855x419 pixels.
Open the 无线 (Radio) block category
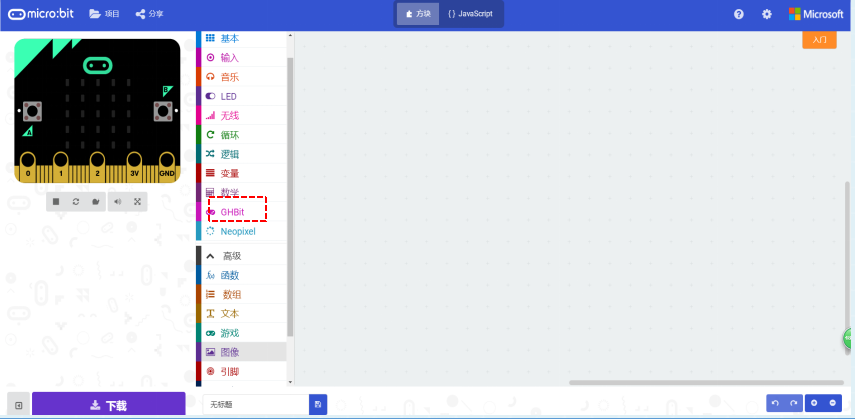point(241,116)
